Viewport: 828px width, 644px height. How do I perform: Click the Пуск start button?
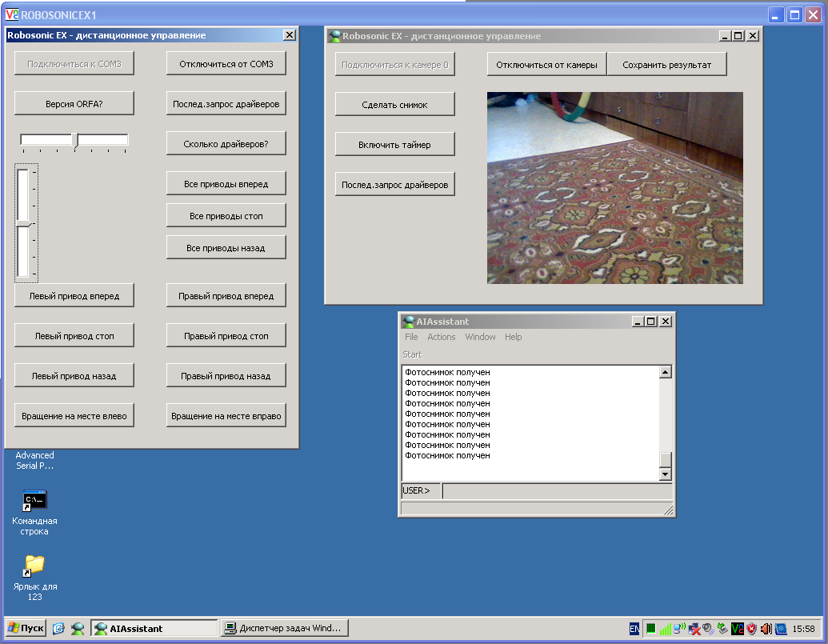[x=26, y=629]
